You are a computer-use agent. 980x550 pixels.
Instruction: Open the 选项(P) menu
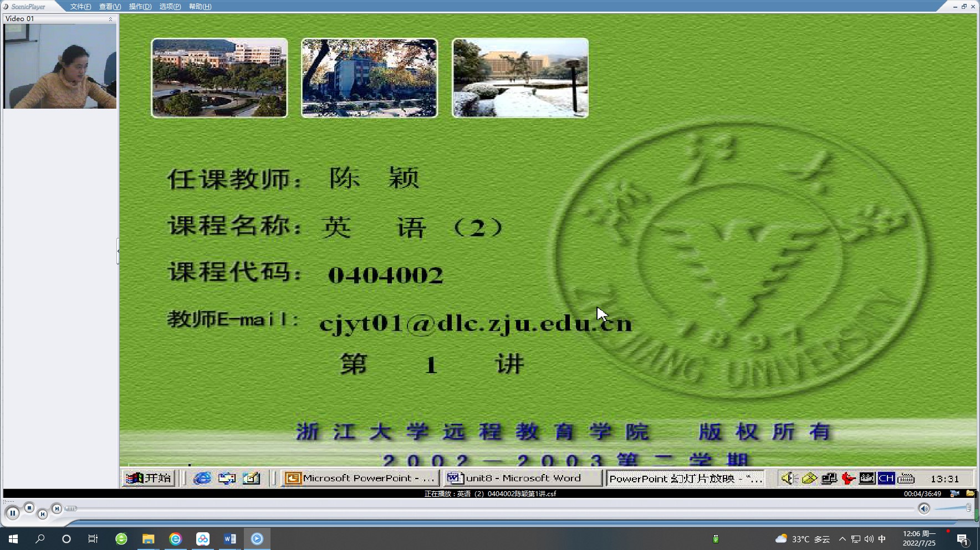(x=170, y=7)
